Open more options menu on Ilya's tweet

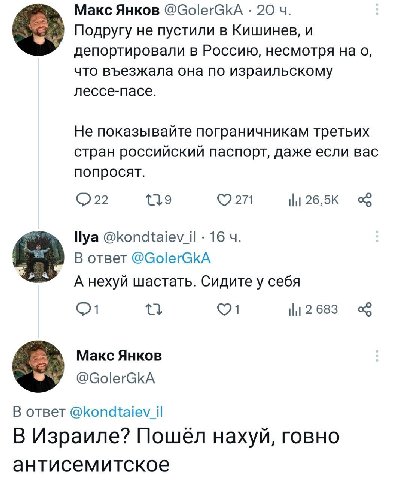[x=377, y=236]
